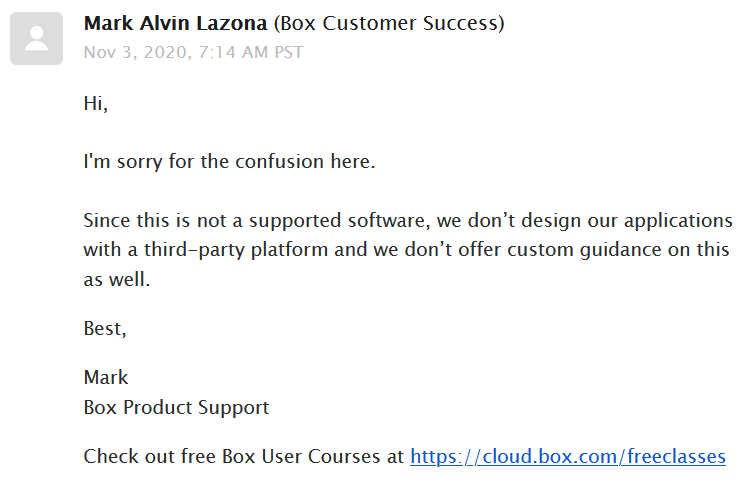Click the 'Best,' sign-off line
The height and width of the screenshot is (484, 750).
105,329
